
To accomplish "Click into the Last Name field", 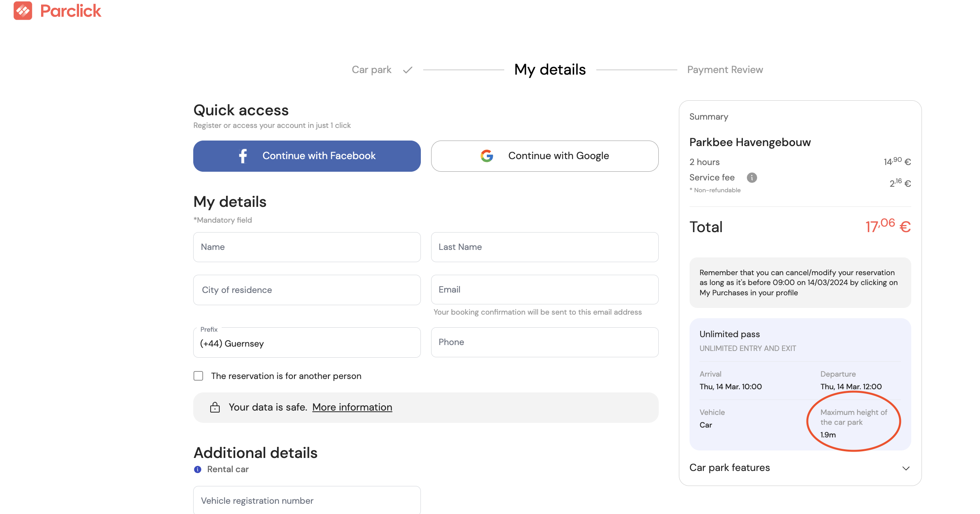I will pyautogui.click(x=544, y=247).
